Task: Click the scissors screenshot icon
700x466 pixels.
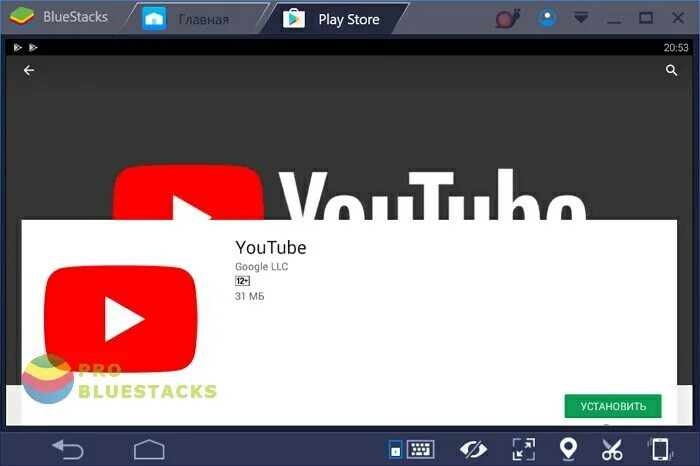Action: pos(612,449)
